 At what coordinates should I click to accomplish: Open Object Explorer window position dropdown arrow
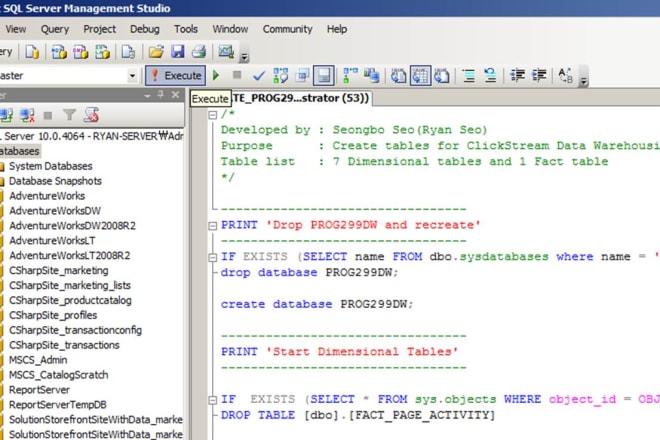coord(147,96)
